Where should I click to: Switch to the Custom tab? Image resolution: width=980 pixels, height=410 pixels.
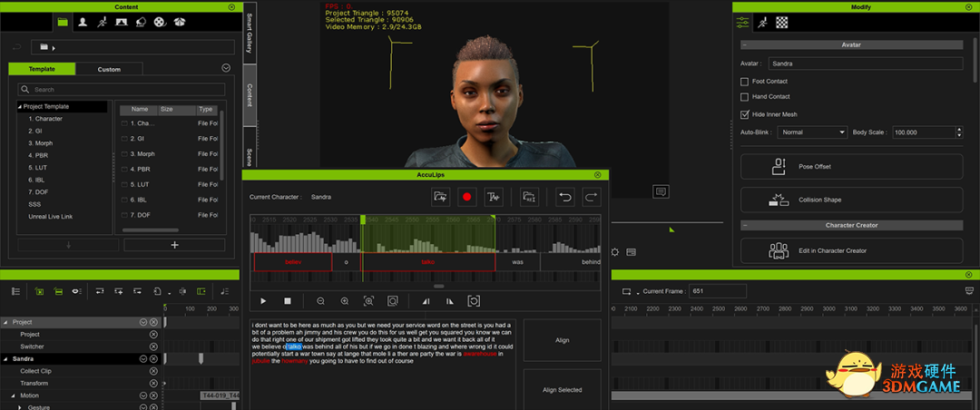[110, 69]
